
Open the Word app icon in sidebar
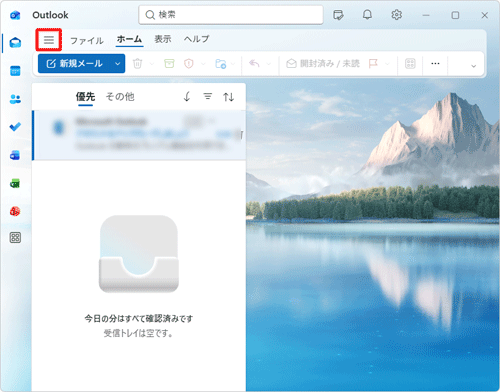15,155
